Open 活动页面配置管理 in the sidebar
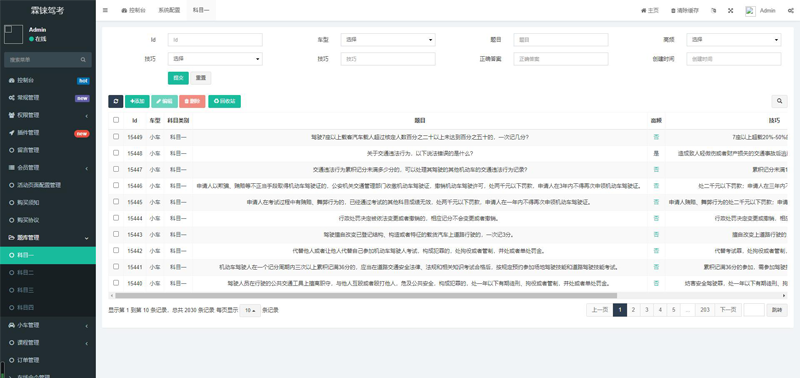The image size is (800, 378). [x=48, y=185]
